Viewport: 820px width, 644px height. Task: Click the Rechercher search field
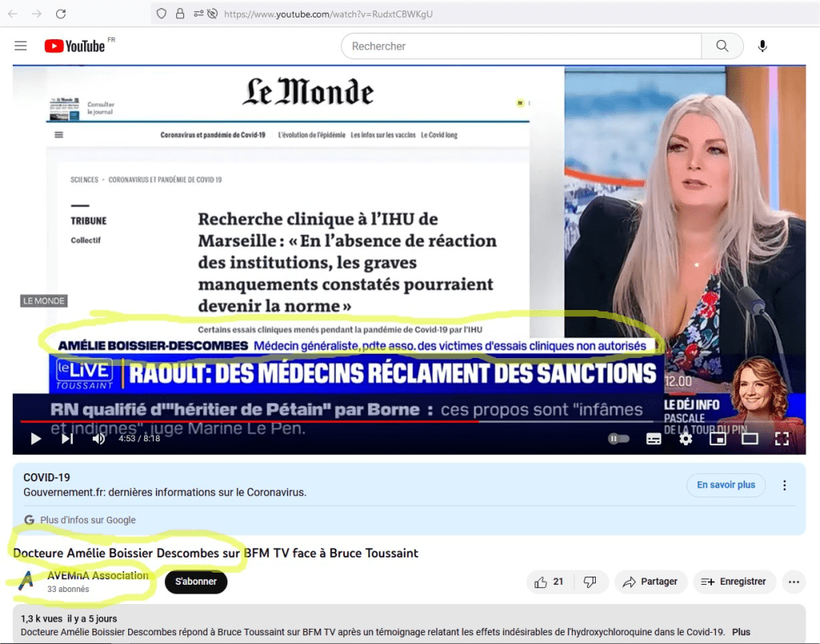pyautogui.click(x=521, y=46)
